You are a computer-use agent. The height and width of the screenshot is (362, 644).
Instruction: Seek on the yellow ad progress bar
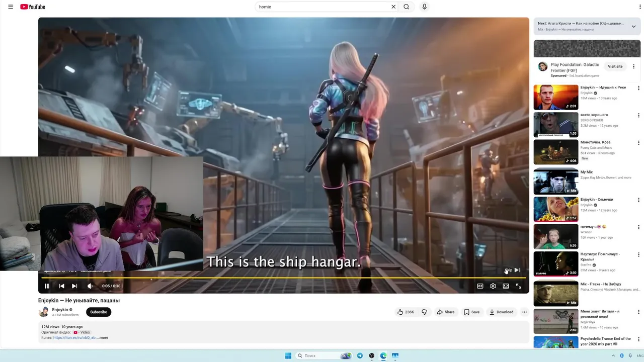coord(284,278)
